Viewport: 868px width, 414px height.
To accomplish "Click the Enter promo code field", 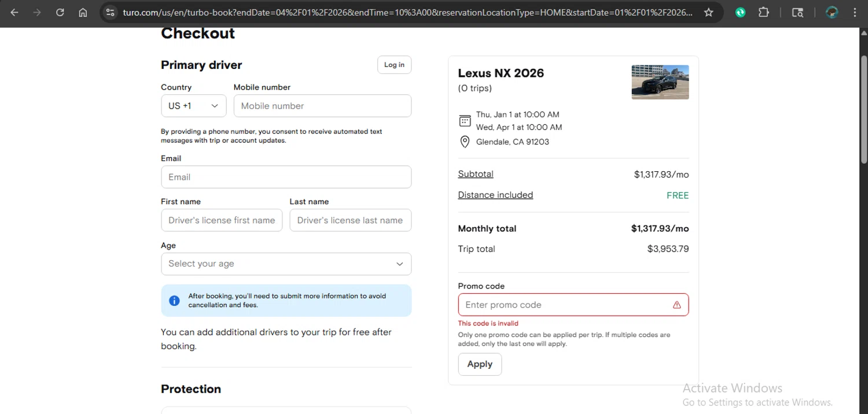I will coord(564,305).
